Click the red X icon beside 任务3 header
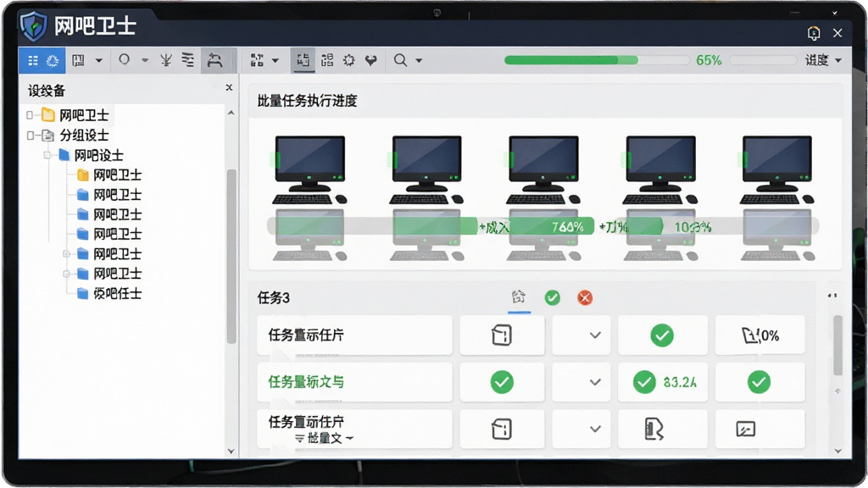The height and width of the screenshot is (488, 868). [x=585, y=297]
